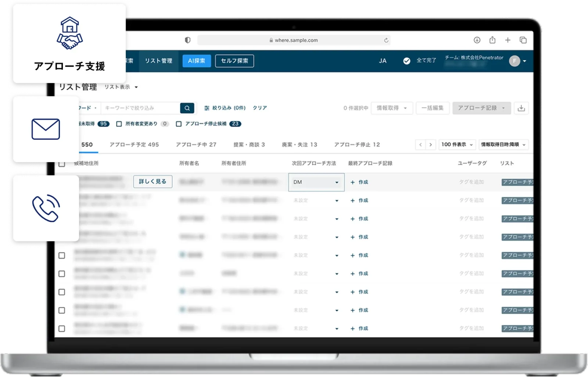Click the 詳しく見る button
The width and height of the screenshot is (588, 377).
coord(153,182)
